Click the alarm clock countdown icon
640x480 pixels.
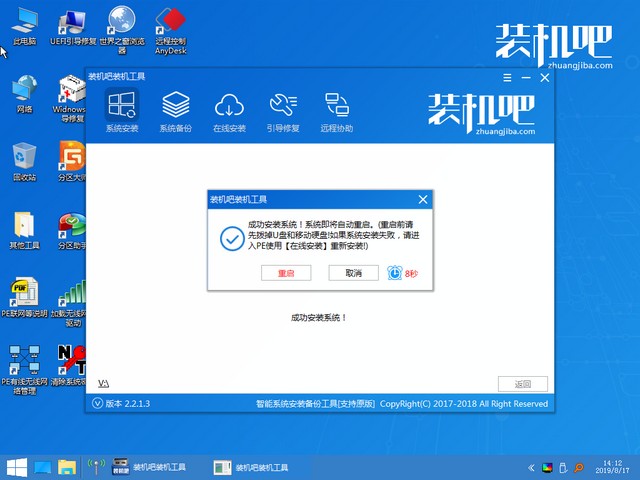click(x=395, y=272)
